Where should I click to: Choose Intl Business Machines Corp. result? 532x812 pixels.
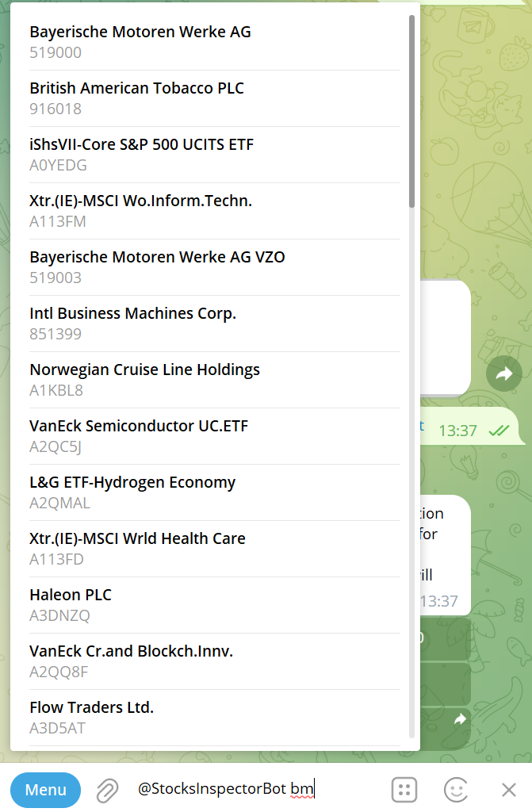[x=214, y=324]
